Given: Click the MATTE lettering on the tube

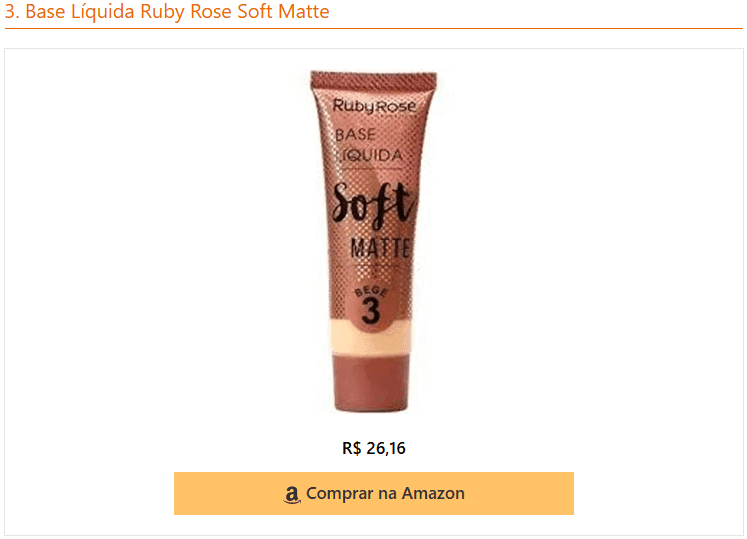Looking at the screenshot, I should (x=380, y=248).
